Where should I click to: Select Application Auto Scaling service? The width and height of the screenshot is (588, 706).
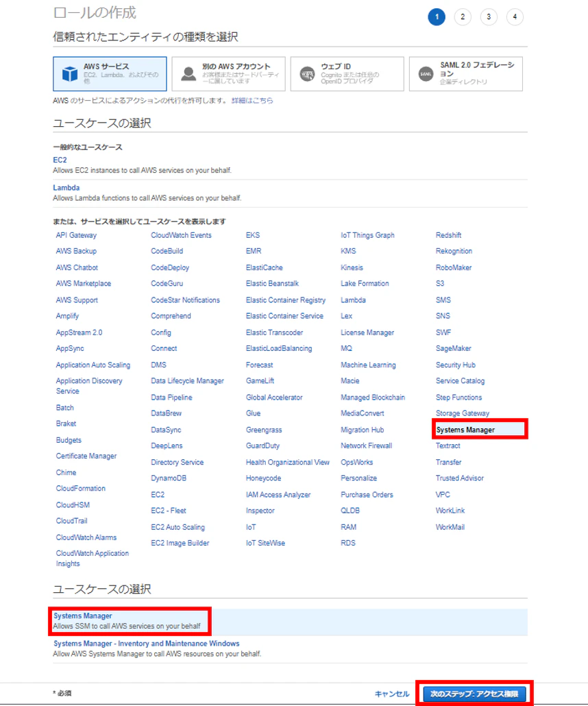point(93,365)
